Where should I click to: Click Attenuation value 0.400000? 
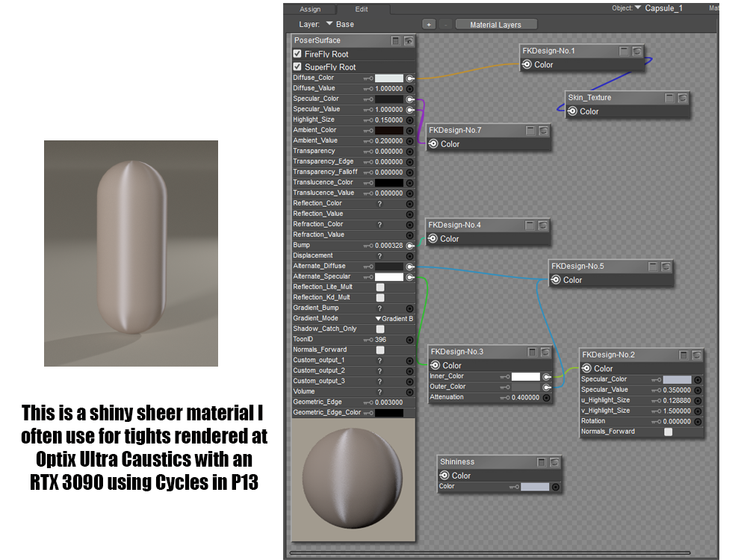(525, 398)
